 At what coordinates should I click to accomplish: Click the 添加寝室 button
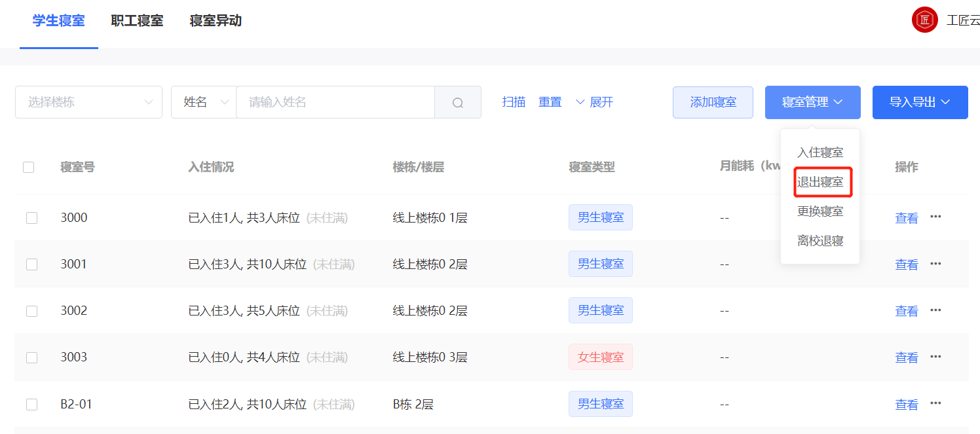click(x=713, y=102)
